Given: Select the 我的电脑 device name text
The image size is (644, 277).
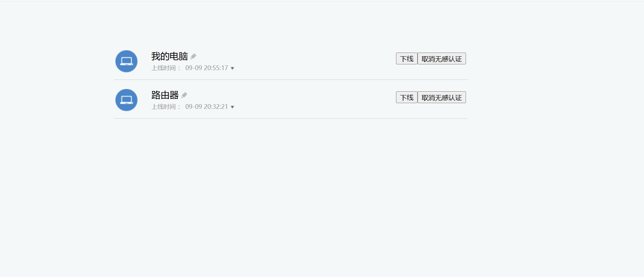Looking at the screenshot, I should [170, 56].
